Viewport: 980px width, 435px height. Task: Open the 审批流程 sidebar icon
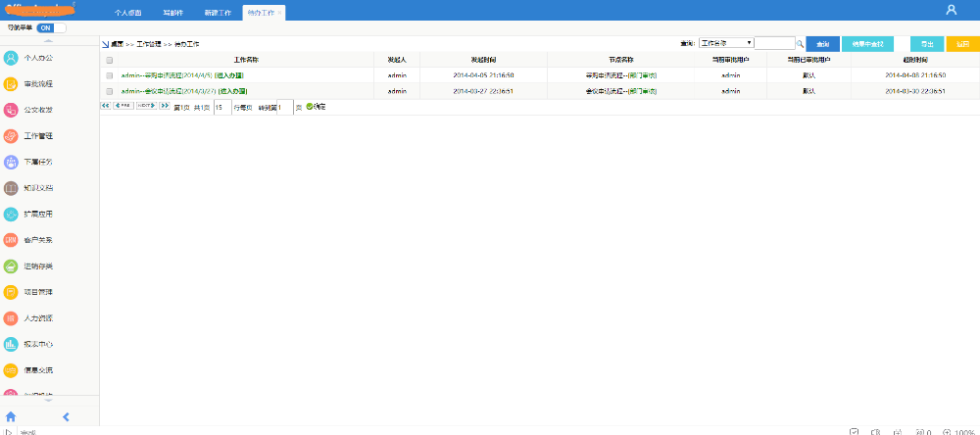point(11,83)
